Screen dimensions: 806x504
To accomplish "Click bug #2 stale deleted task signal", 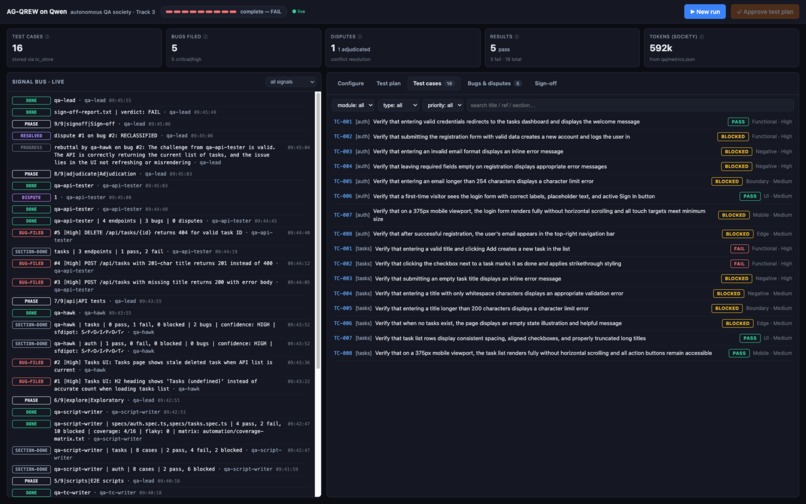I will pyautogui.click(x=163, y=366).
